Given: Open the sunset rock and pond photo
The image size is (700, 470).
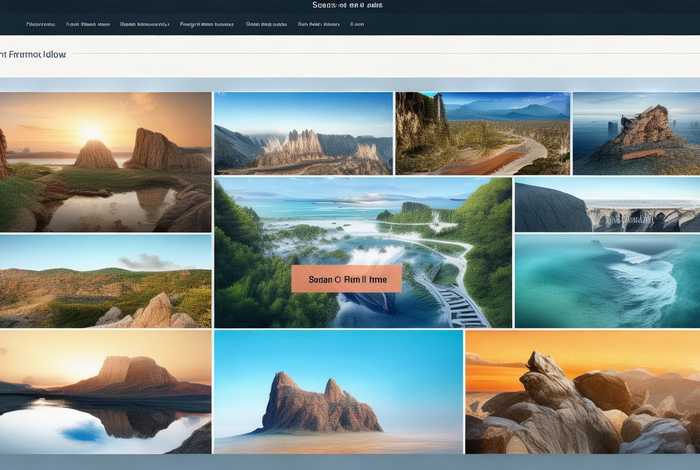Looking at the screenshot, I should 105,162.
